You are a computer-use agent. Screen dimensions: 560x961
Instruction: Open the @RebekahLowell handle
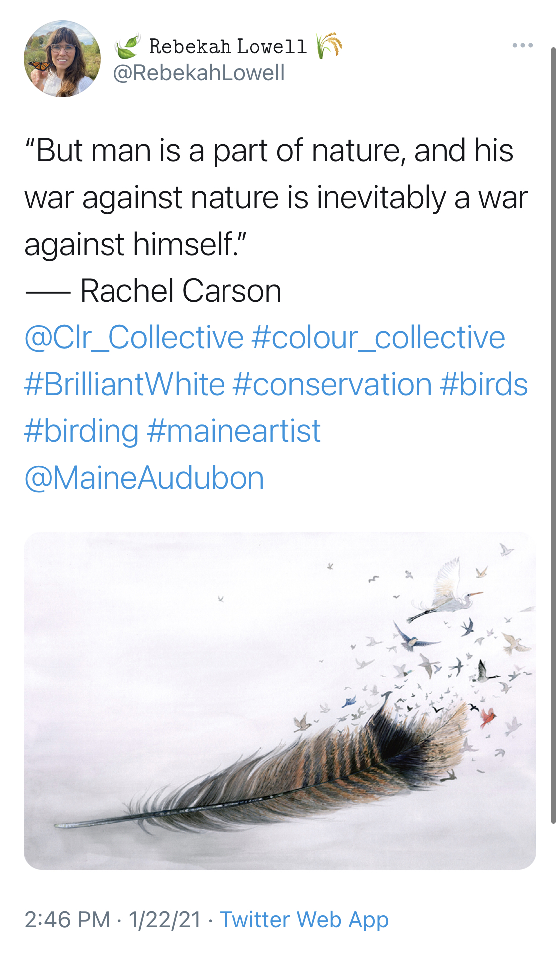tap(199, 73)
